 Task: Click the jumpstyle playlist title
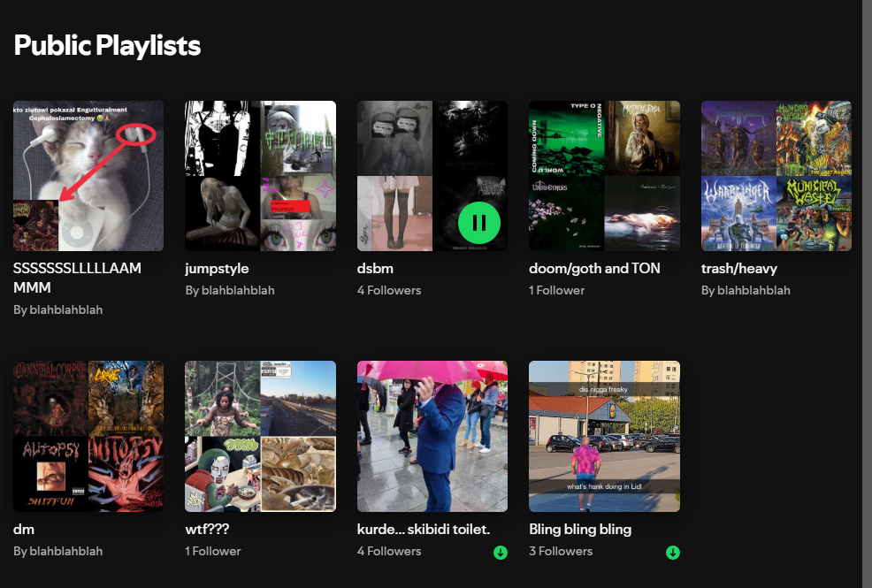(x=217, y=268)
